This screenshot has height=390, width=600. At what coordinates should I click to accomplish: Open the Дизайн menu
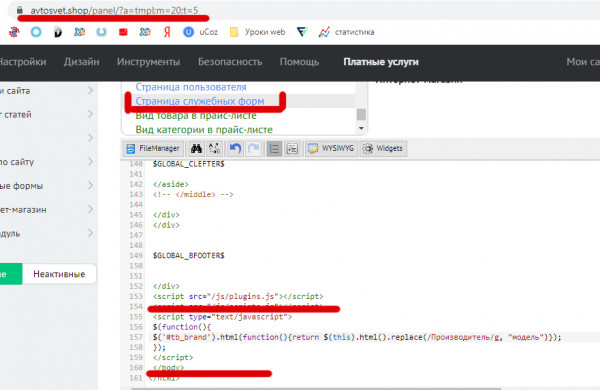pyautogui.click(x=82, y=62)
